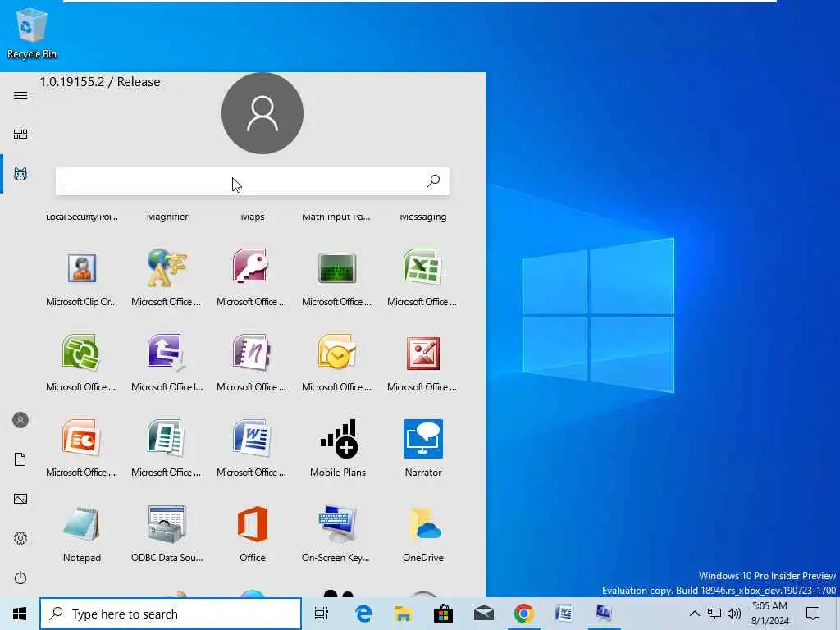Click the Windows Start button
Image resolution: width=840 pixels, height=630 pixels.
[20, 614]
